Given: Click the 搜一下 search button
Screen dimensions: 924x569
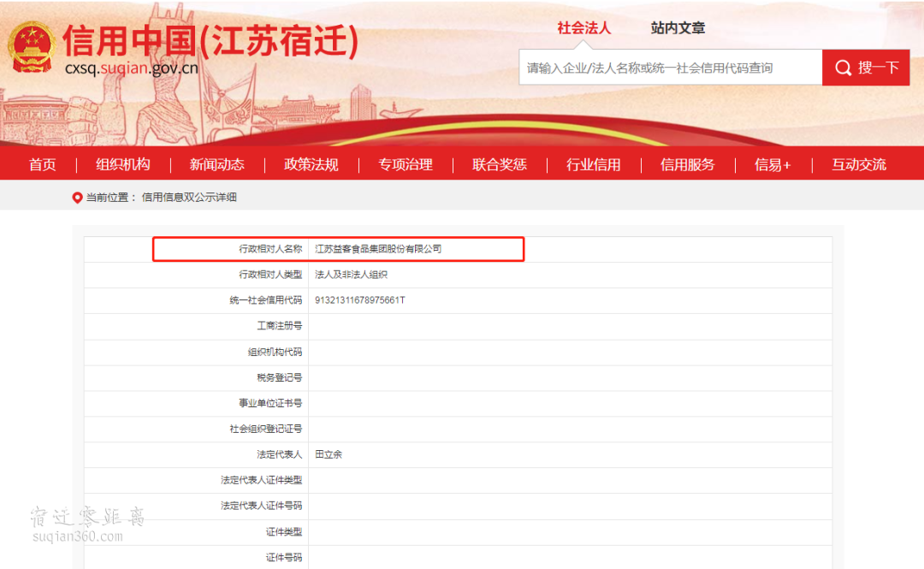Looking at the screenshot, I should (866, 68).
